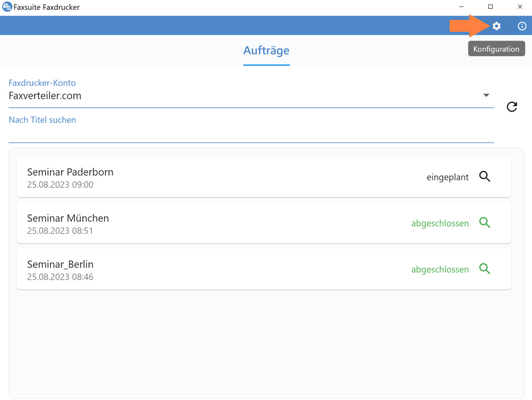The height and width of the screenshot is (400, 532).
Task: Open the info icon in the header
Action: click(x=522, y=26)
